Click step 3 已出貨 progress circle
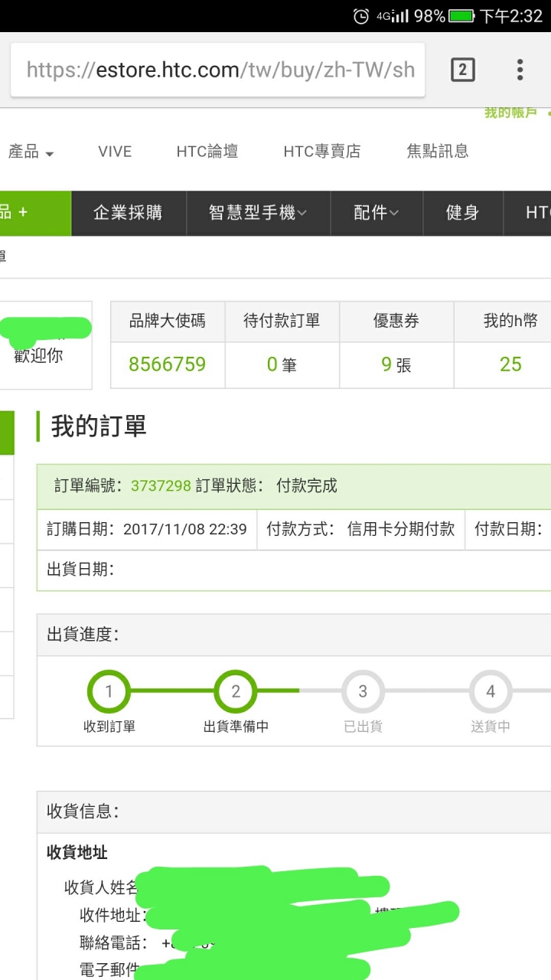This screenshot has height=980, width=551. pyautogui.click(x=363, y=691)
